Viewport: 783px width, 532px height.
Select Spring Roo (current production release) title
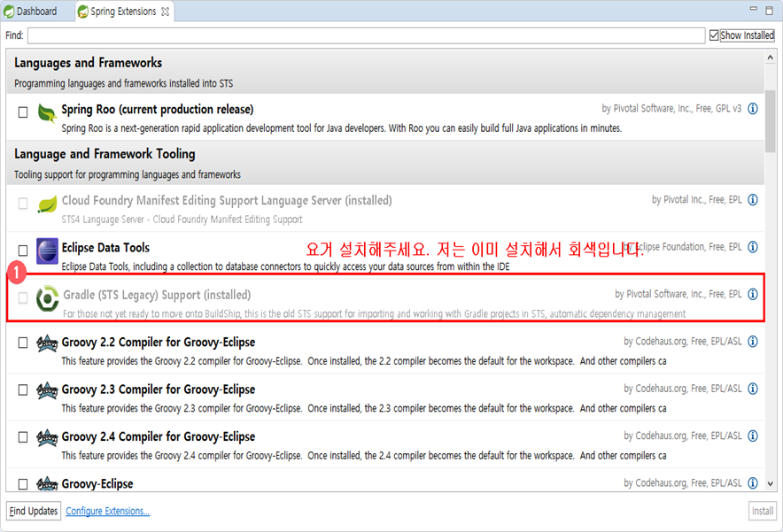[x=158, y=109]
